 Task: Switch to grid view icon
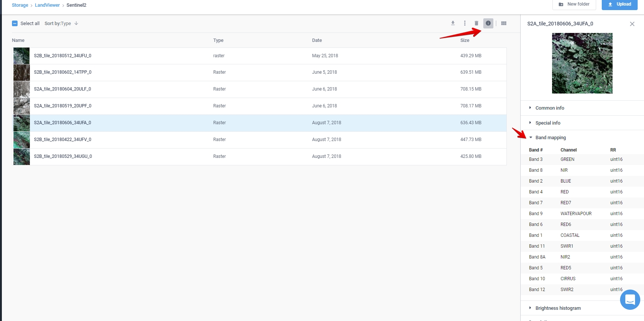[x=504, y=23]
